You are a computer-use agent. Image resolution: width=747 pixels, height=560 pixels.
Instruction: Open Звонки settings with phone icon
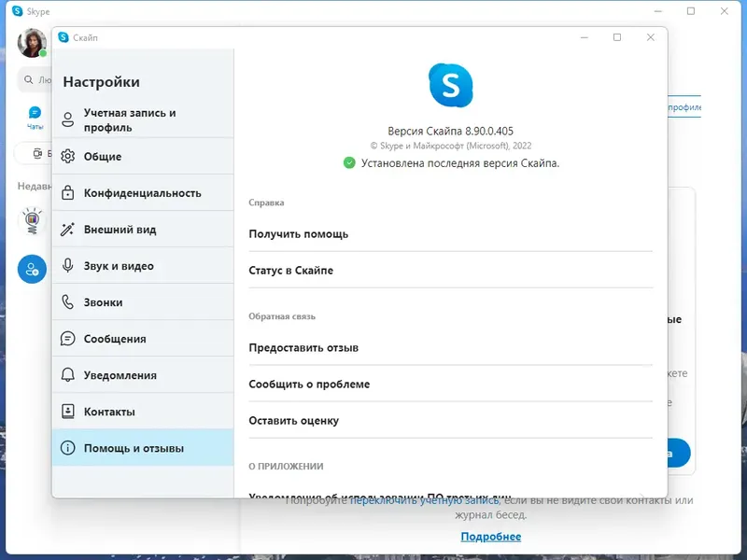pos(65,301)
